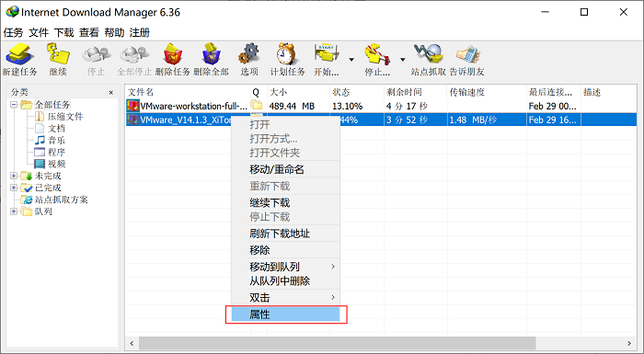Click horizontal scrollbar right arrow
This screenshot has width=644, height=354.
(x=629, y=343)
